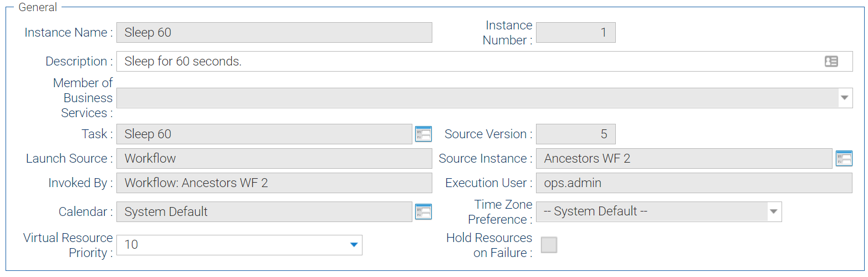Toggle the Hold Resources on Failure checkbox

click(549, 245)
